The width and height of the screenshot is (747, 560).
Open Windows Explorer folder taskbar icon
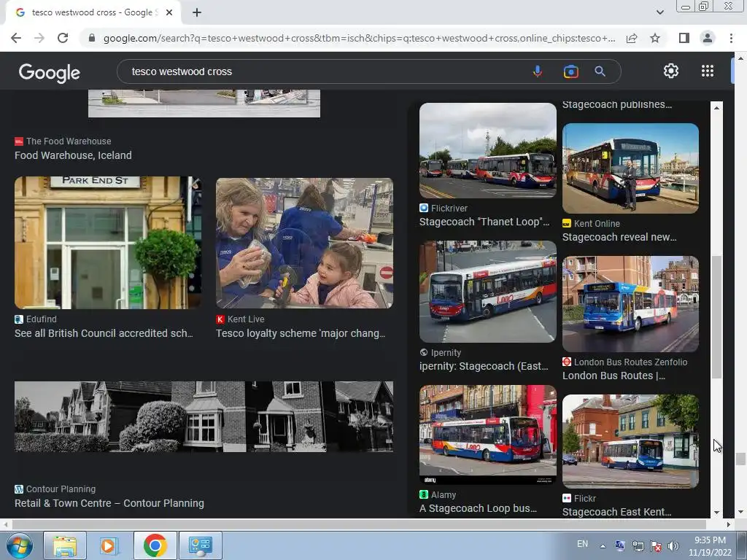point(65,545)
